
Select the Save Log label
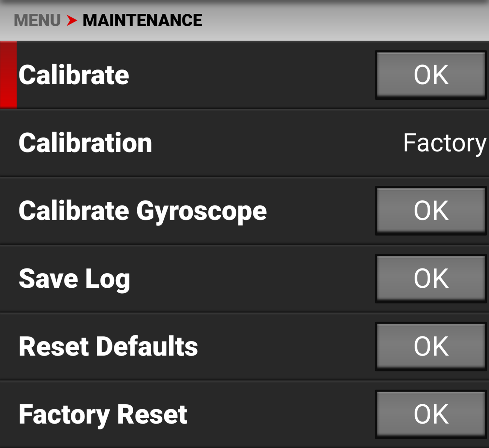pos(74,280)
